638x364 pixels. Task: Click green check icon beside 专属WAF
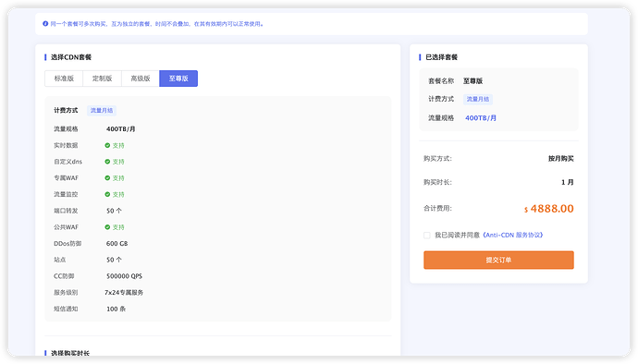[x=107, y=177]
